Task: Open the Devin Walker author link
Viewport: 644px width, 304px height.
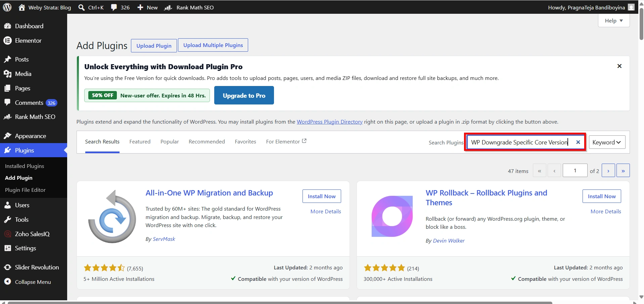Action: pos(449,241)
